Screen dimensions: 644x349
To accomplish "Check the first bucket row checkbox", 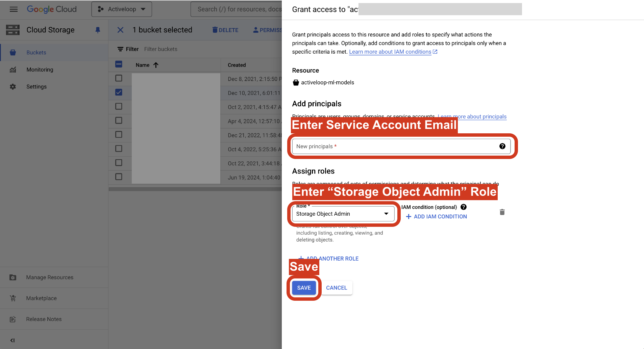I will coord(119,78).
